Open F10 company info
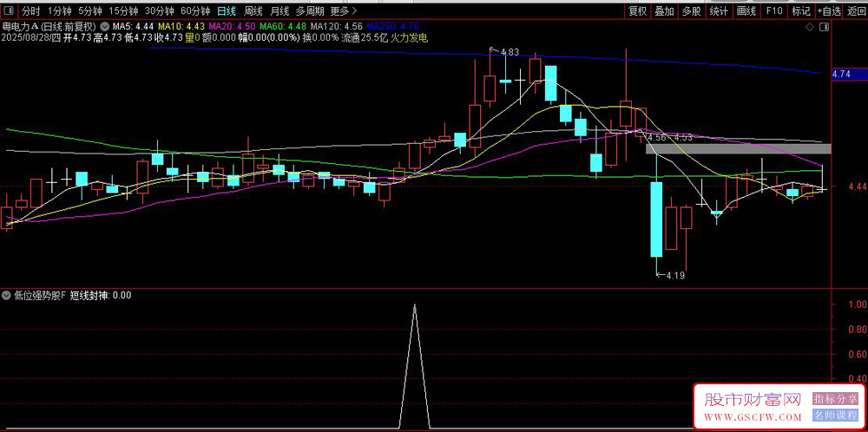The image size is (868, 432). pos(774,10)
